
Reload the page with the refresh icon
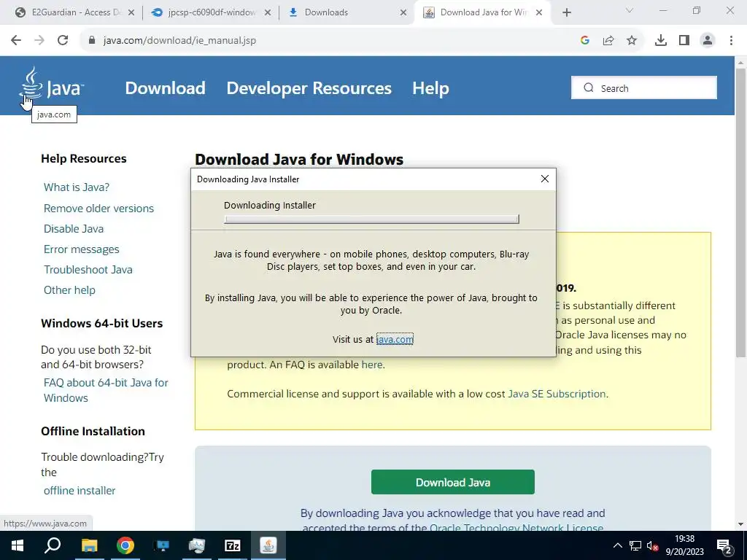pyautogui.click(x=63, y=41)
